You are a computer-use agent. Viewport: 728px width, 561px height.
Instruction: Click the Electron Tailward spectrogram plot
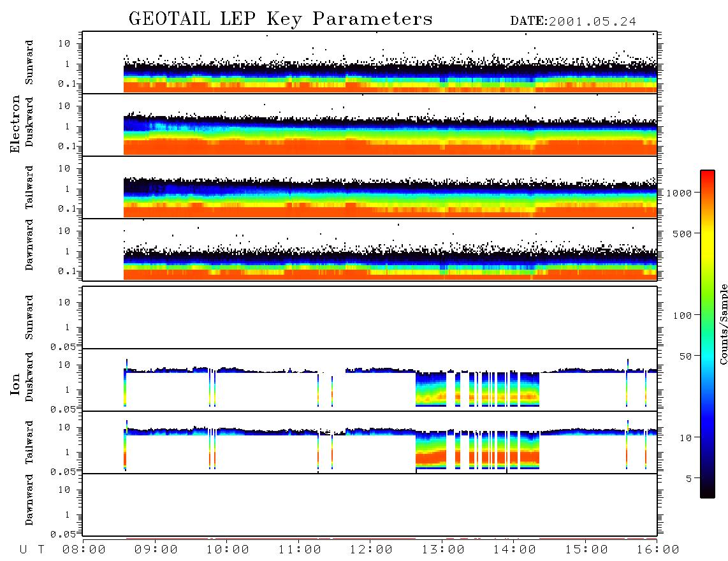[x=370, y=187]
